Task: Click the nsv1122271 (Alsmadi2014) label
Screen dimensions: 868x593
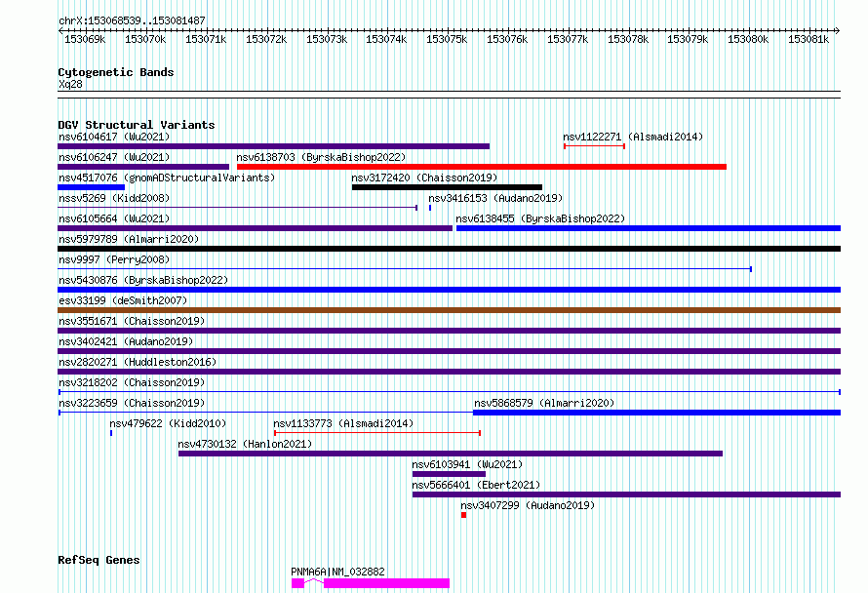Action: tap(633, 137)
